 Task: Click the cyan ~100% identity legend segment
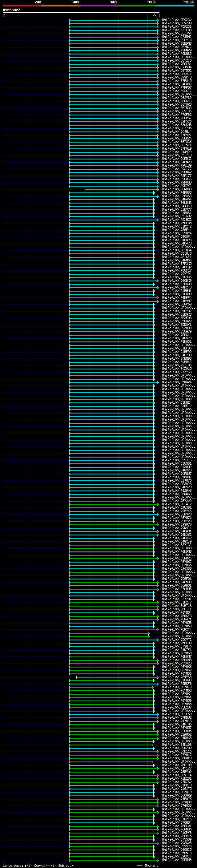tap(175, 6)
